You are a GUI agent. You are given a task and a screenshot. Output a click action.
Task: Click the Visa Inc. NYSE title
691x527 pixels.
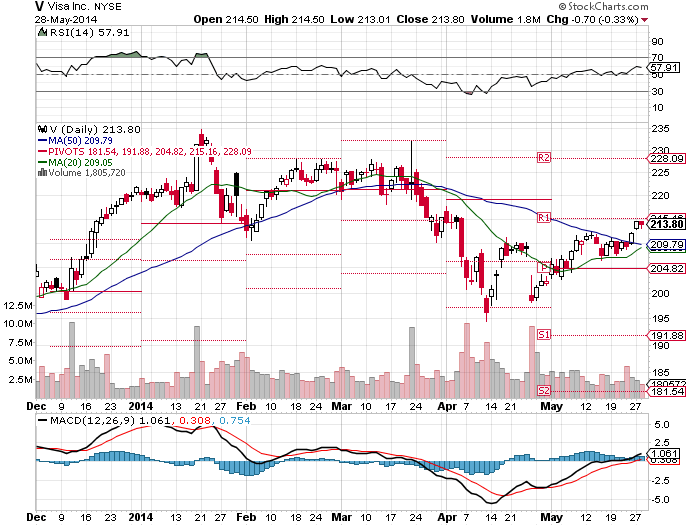84,7
